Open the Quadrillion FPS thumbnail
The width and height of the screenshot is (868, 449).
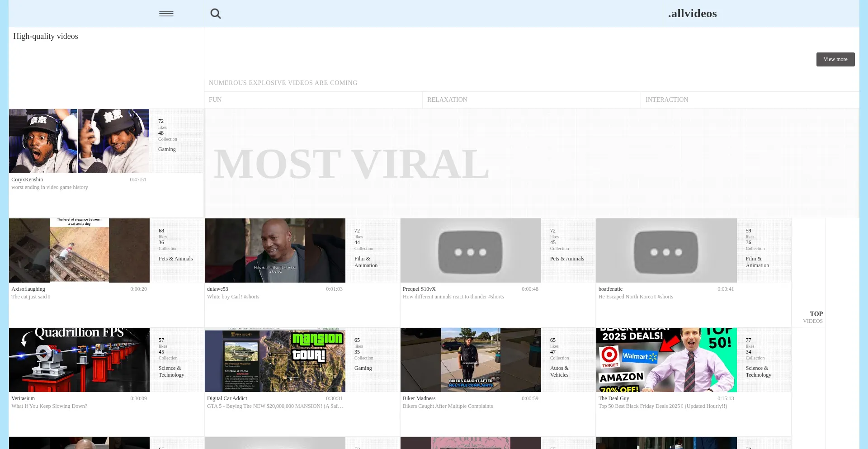click(79, 360)
